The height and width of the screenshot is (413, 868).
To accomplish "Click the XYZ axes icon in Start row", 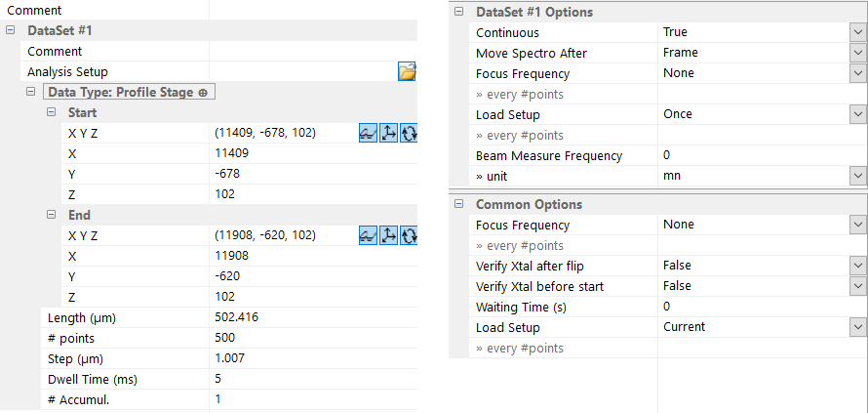I will 388,132.
